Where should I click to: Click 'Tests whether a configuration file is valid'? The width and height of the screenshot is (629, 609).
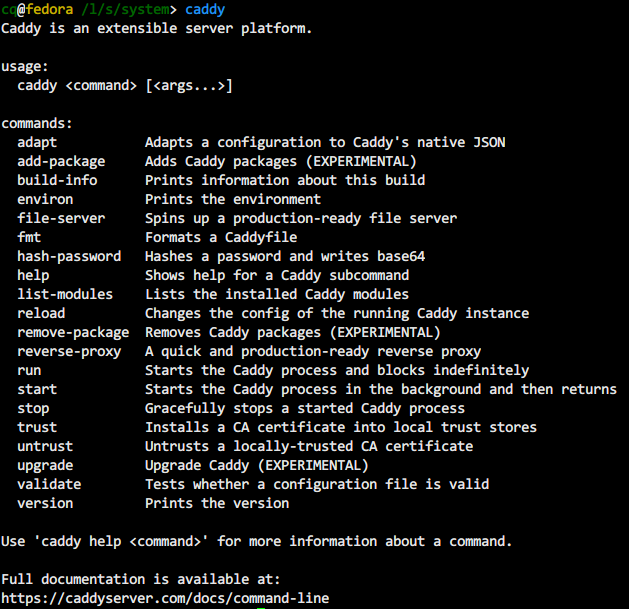pyautogui.click(x=317, y=484)
